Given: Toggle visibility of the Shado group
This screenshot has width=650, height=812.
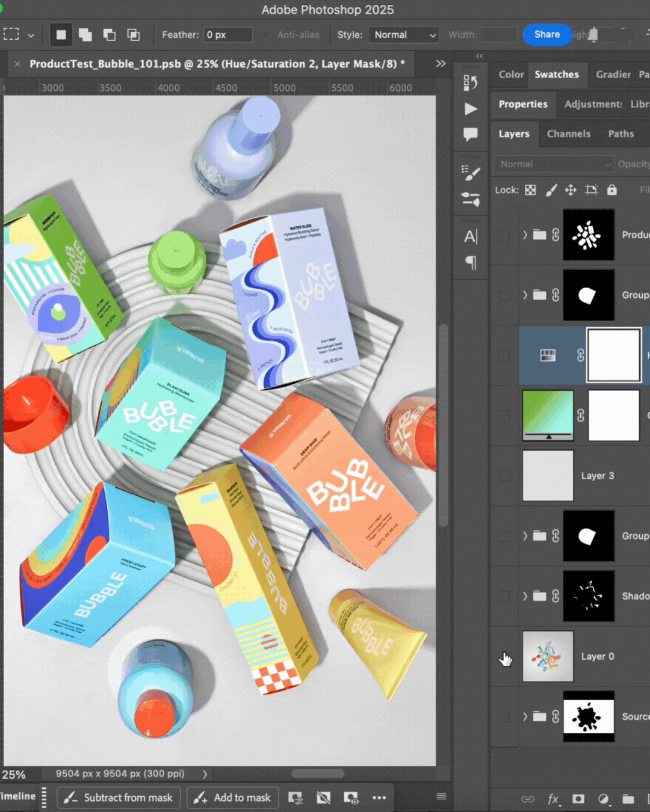Looking at the screenshot, I should (505, 596).
